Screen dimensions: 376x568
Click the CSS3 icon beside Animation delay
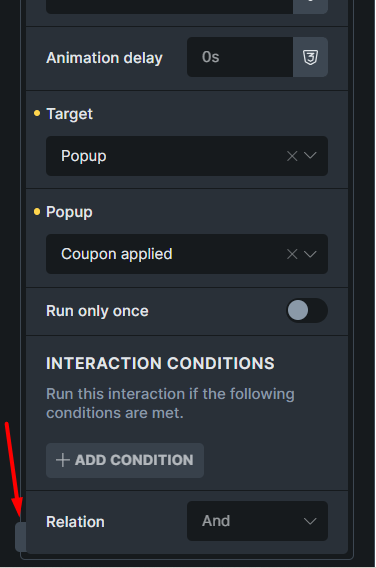click(x=310, y=57)
